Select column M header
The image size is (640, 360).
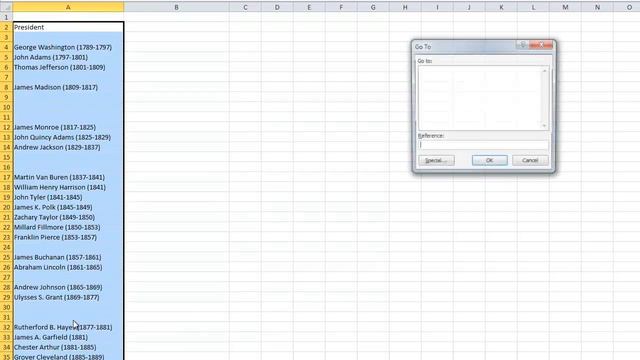(565, 7)
